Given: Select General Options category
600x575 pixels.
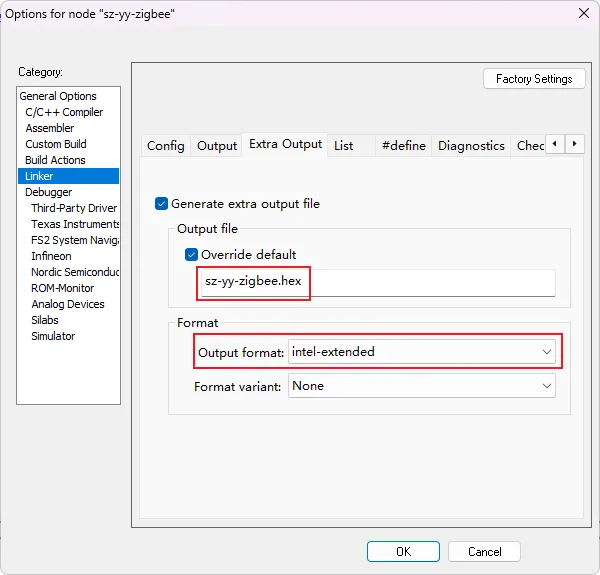Looking at the screenshot, I should [58, 96].
